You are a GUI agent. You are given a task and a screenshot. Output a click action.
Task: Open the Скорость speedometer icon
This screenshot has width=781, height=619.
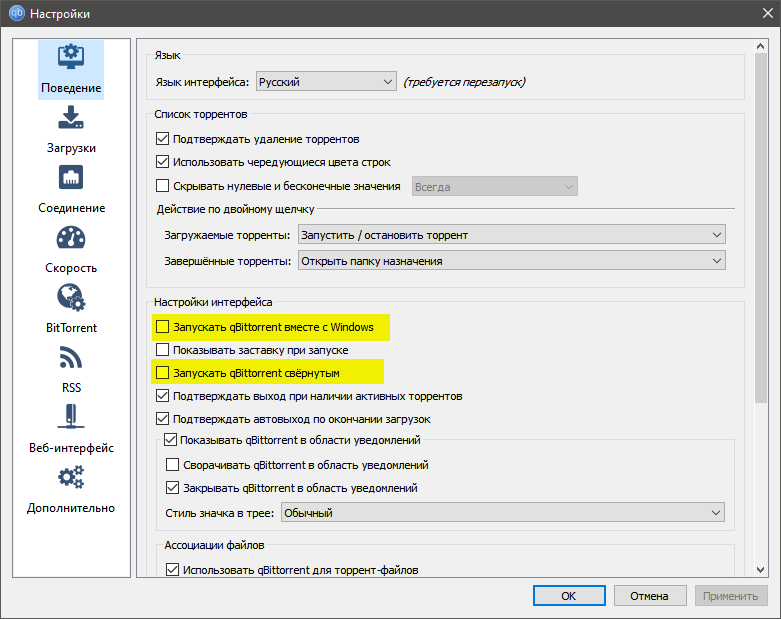coord(71,238)
